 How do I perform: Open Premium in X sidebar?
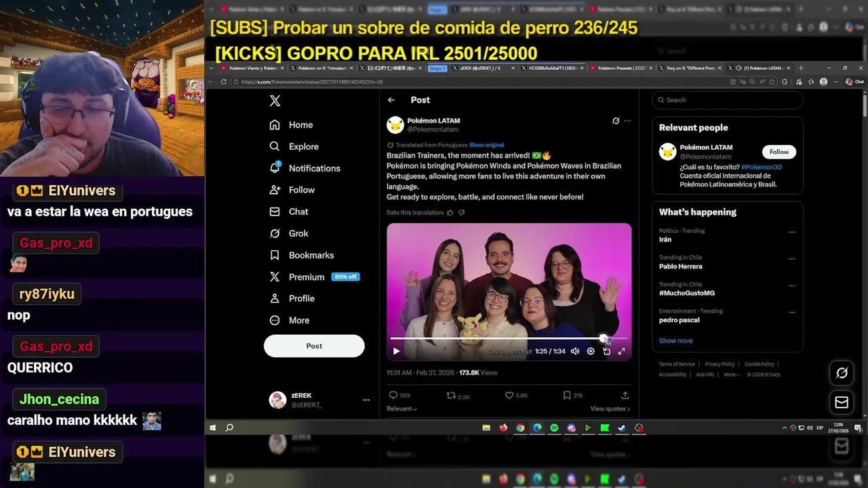[x=313, y=277]
